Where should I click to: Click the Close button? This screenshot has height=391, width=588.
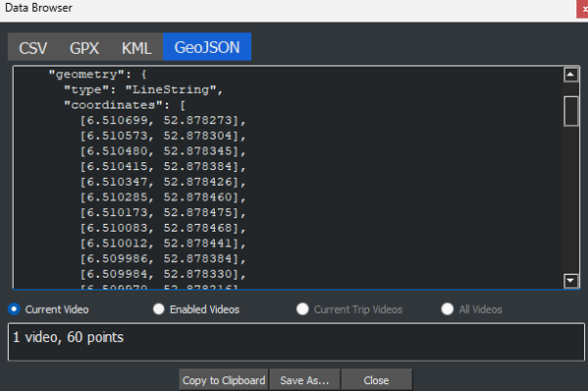pos(376,380)
